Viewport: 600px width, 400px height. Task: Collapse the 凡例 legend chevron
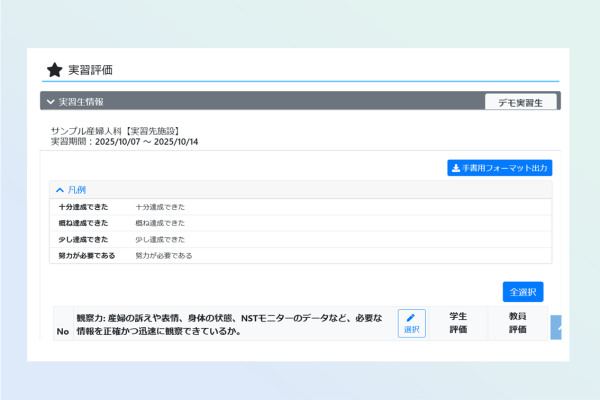pyautogui.click(x=60, y=189)
